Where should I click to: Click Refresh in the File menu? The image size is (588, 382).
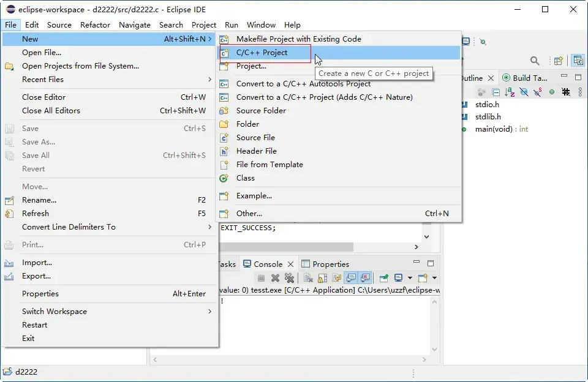pyautogui.click(x=110, y=214)
